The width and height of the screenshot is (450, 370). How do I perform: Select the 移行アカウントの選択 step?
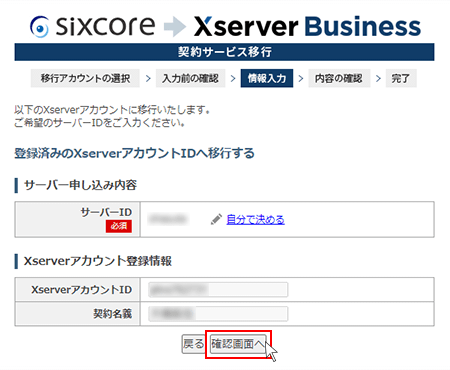(85, 78)
